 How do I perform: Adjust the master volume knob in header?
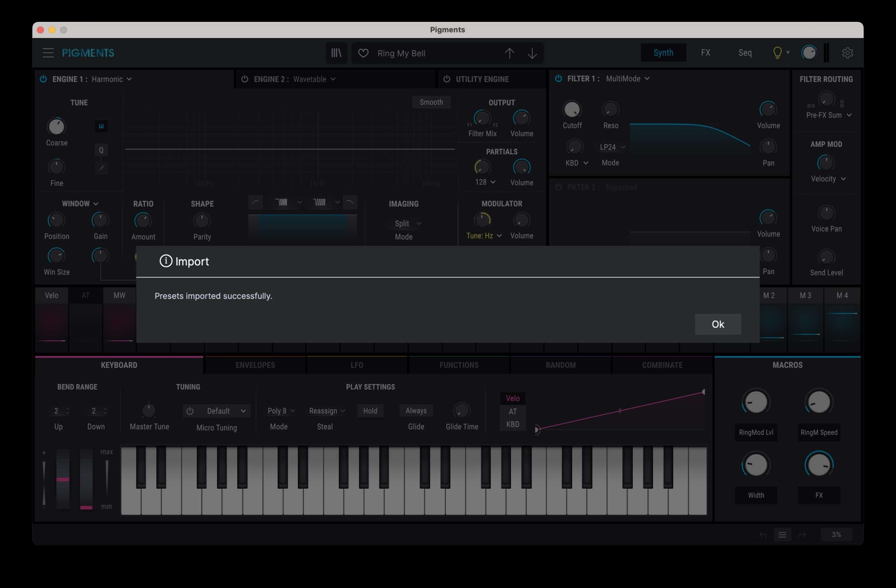coord(808,53)
